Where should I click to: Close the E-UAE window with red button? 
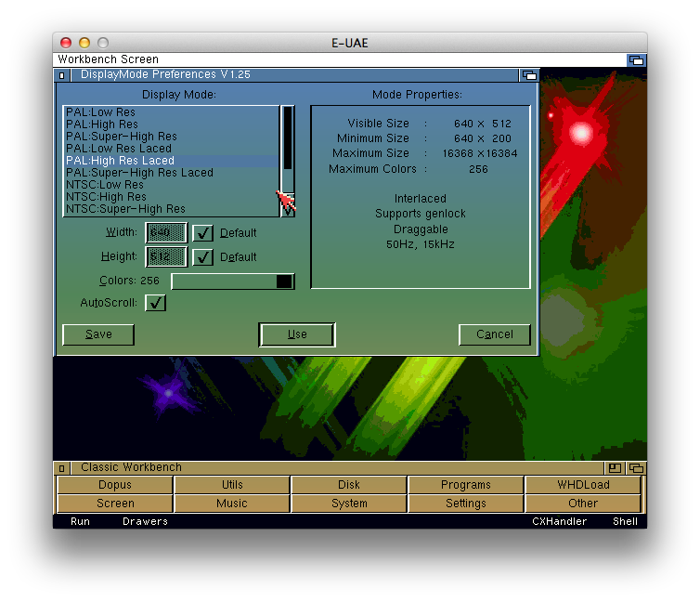66,43
